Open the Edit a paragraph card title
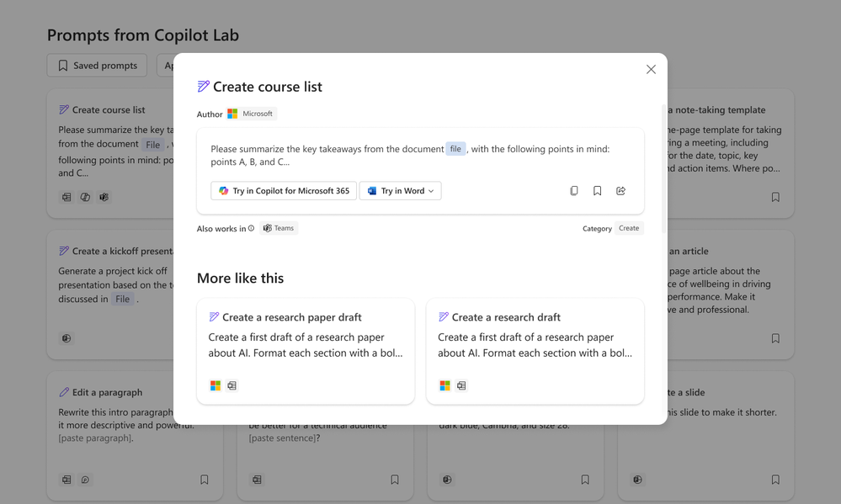This screenshot has width=841, height=504. (x=107, y=392)
